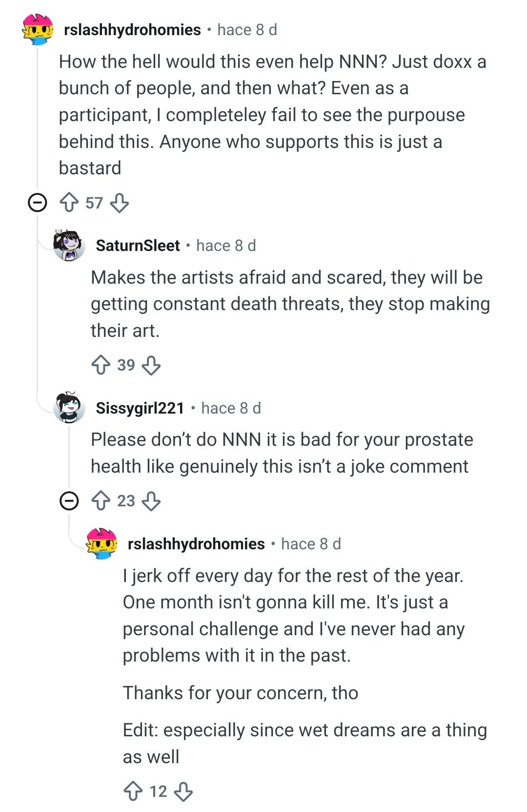Collapse Sissygirl221's comment thread
The width and height of the screenshot is (527, 812).
[69, 501]
